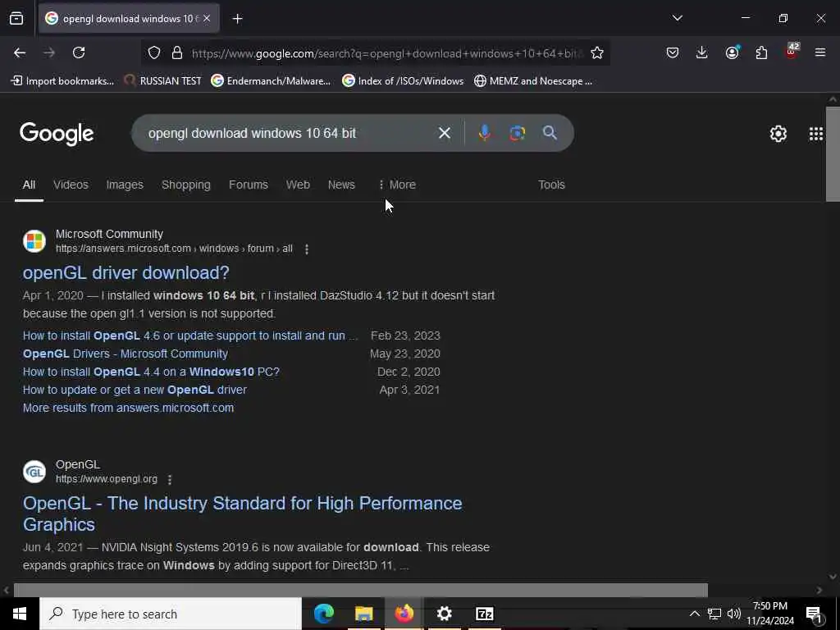Viewport: 840px width, 630px height.
Task: Submit search with magnifier icon
Action: pos(550,133)
